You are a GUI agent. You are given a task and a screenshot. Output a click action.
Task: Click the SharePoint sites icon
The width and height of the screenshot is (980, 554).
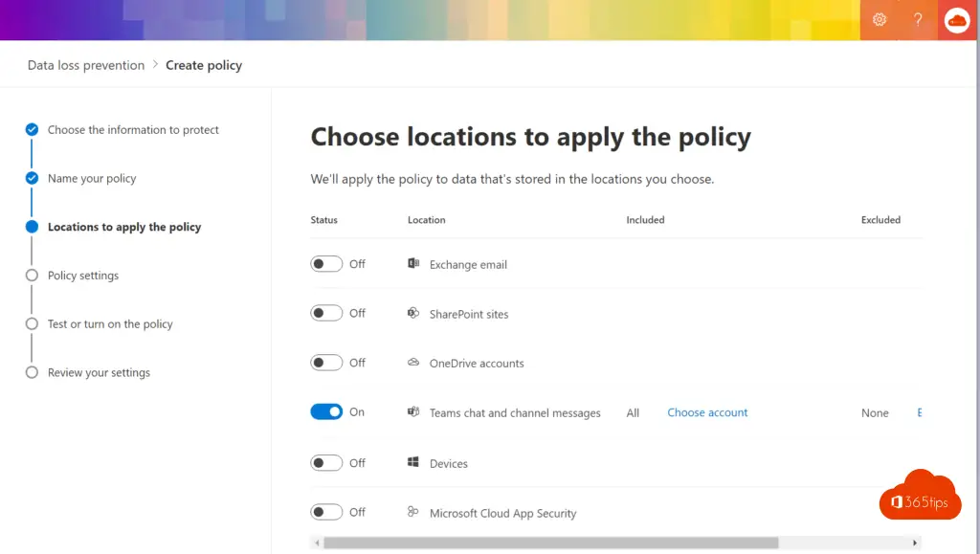tap(413, 314)
